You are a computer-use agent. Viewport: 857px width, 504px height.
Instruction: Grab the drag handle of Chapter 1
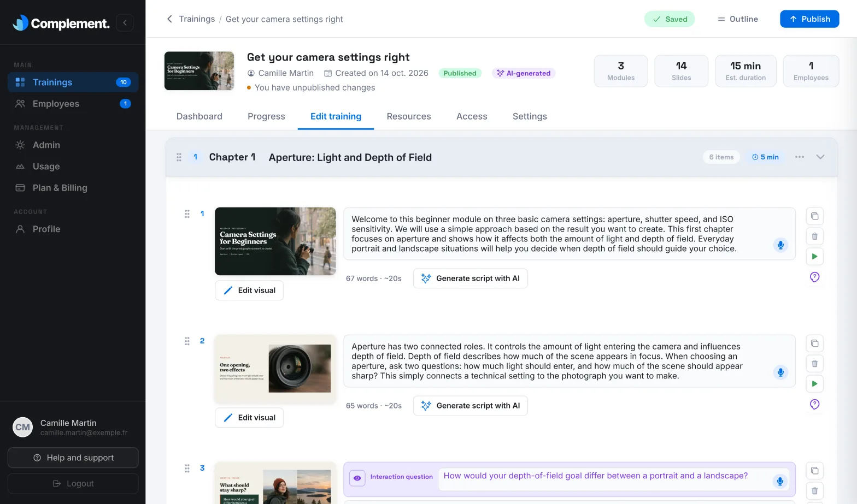tap(179, 157)
